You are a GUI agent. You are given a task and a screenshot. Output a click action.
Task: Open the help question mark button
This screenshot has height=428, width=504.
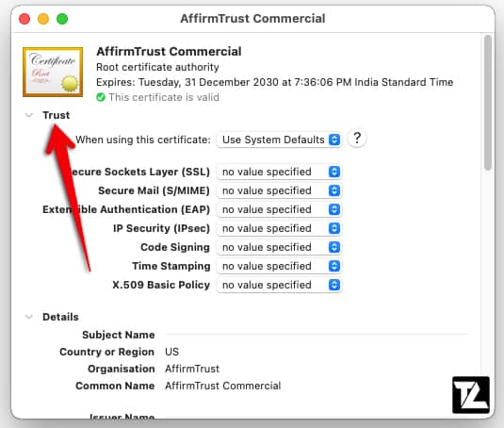point(357,139)
